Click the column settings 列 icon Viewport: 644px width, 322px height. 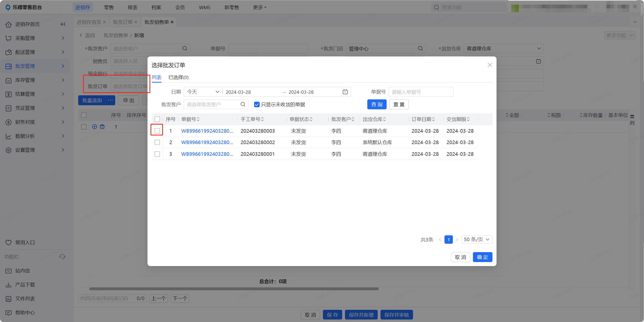[632, 120]
